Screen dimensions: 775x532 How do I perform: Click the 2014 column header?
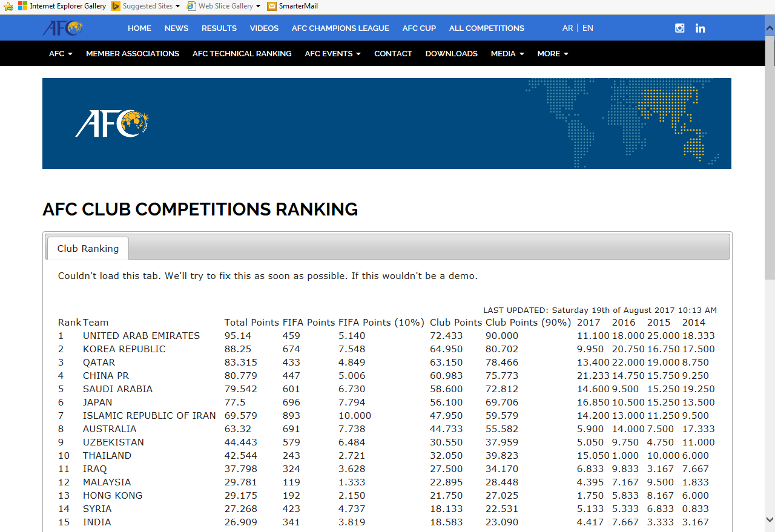694,322
